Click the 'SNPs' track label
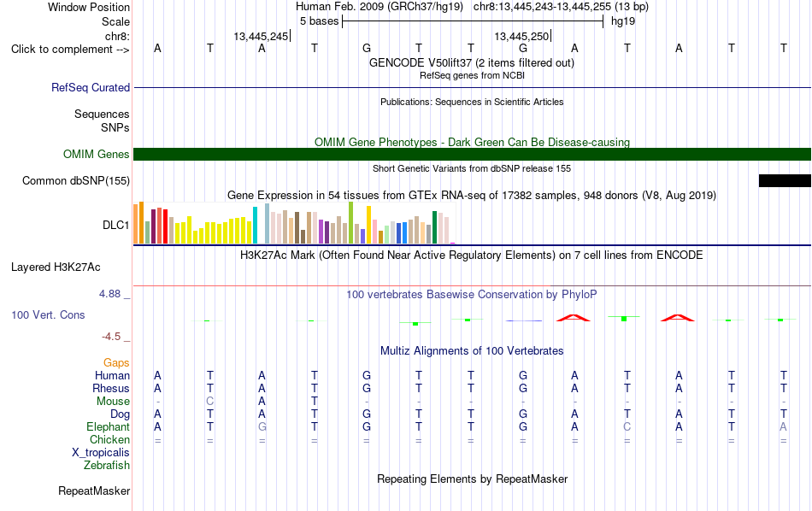Screen dimensions: 812x511 click(115, 127)
